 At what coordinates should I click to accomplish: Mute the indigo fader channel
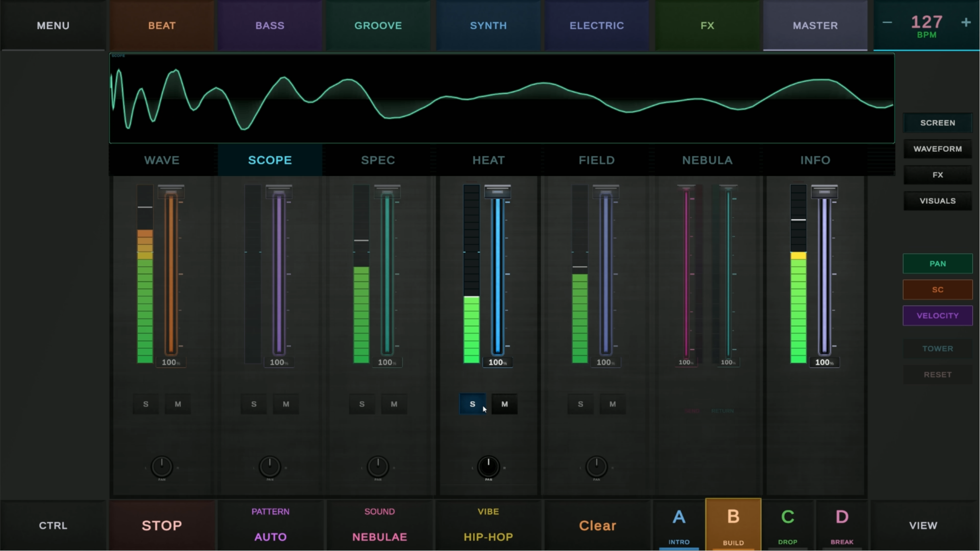[612, 404]
